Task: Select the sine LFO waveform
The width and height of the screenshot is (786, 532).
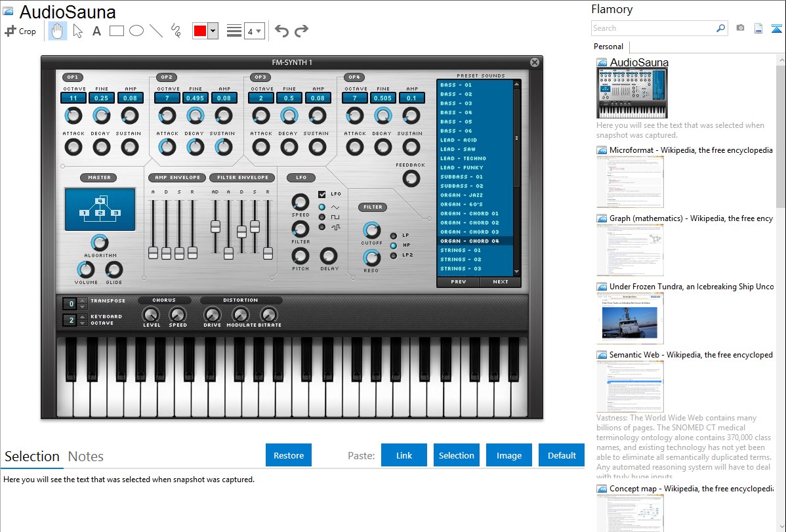Action: click(x=322, y=207)
